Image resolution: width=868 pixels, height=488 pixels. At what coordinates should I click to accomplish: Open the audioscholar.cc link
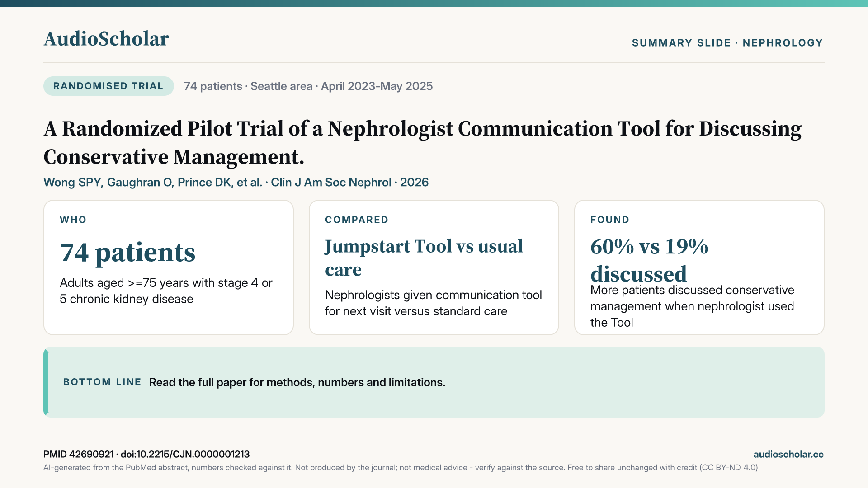coord(788,454)
